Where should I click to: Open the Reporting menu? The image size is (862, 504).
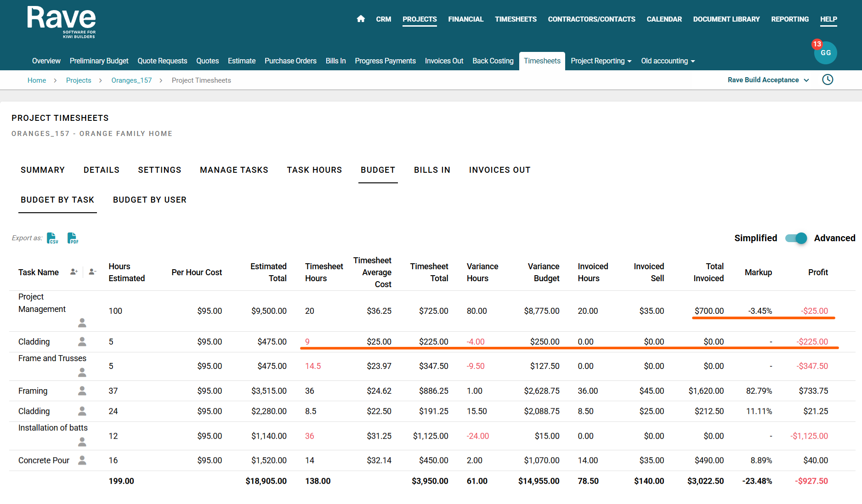click(x=789, y=19)
